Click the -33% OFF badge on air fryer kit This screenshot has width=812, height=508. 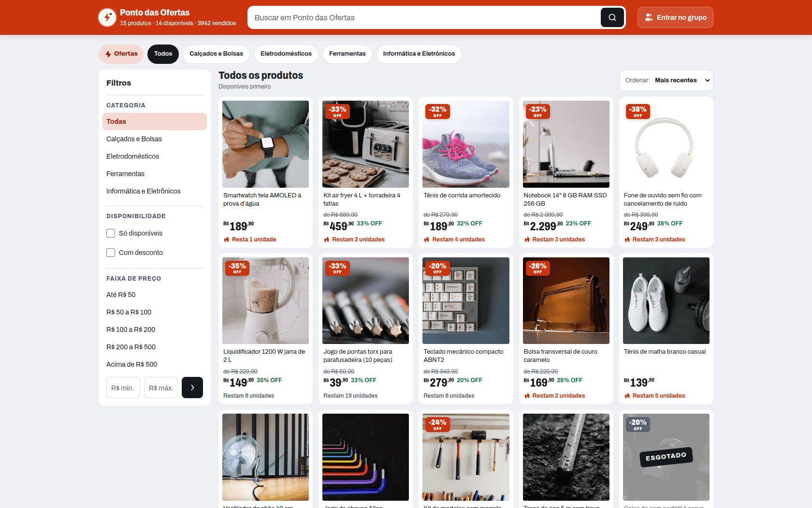tap(337, 111)
